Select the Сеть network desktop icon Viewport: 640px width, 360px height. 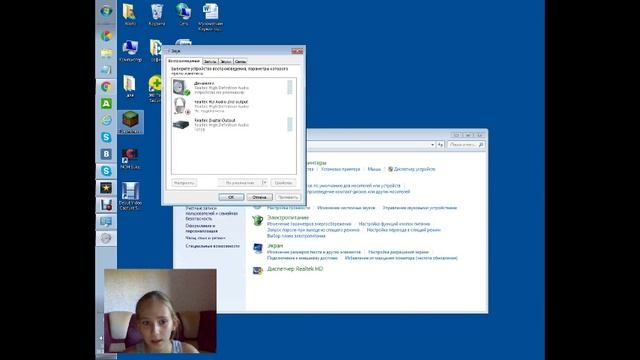click(x=183, y=15)
